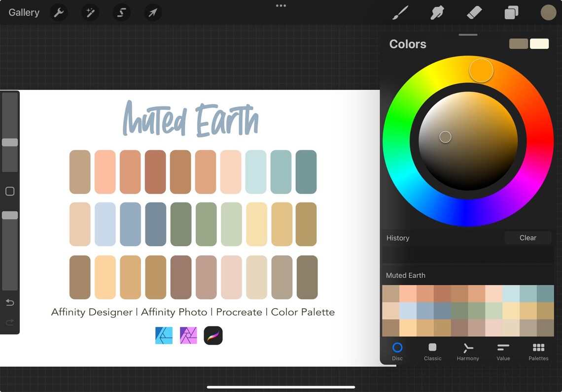Tap the brush size slider on the left sidebar
Image resolution: width=562 pixels, height=392 pixels.
(x=10, y=142)
